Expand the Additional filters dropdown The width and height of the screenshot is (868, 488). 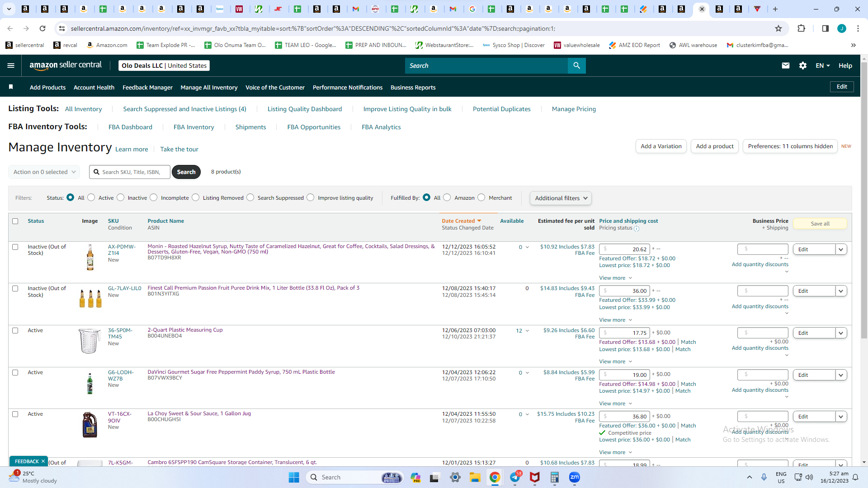[x=561, y=198]
